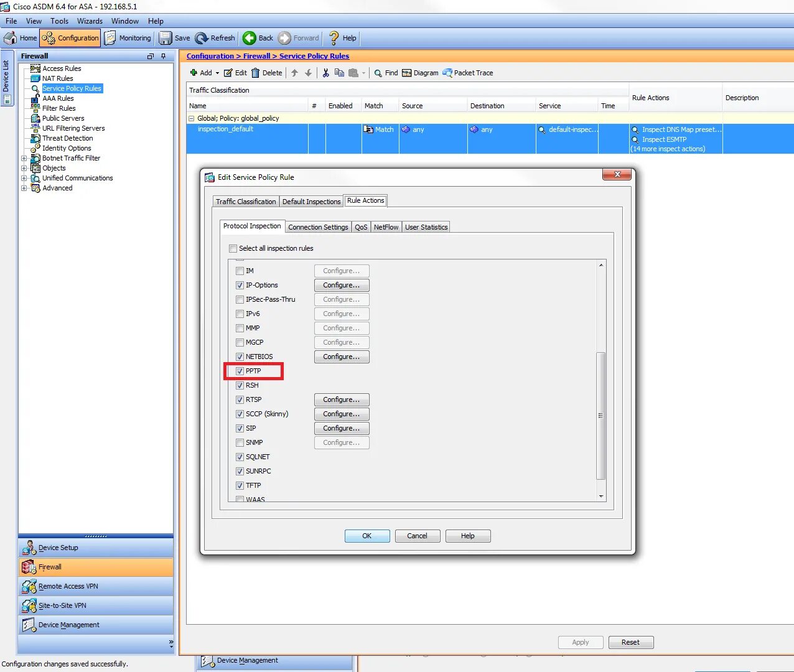794x672 pixels.
Task: Show the rule Diagram
Action: point(420,73)
